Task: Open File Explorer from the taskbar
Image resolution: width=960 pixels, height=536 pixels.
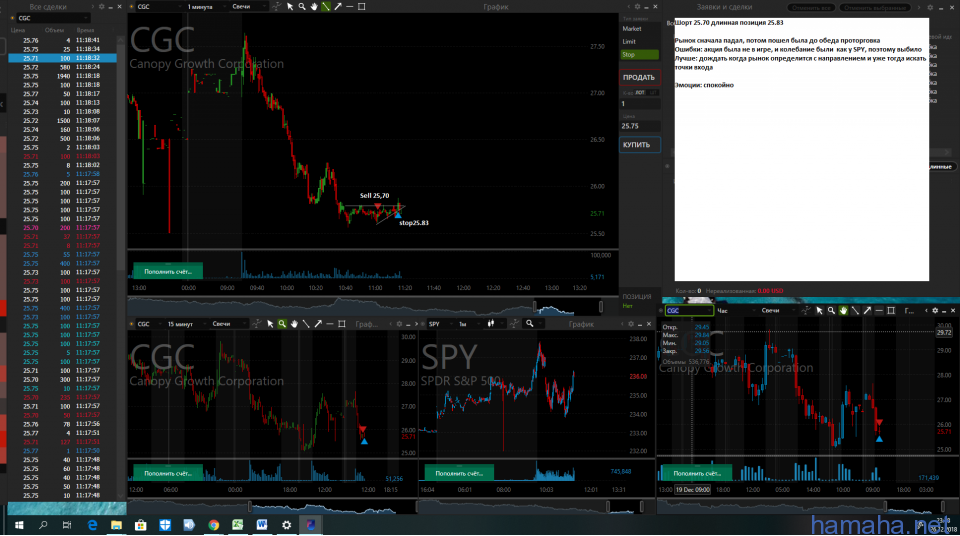Action: pyautogui.click(x=116, y=525)
